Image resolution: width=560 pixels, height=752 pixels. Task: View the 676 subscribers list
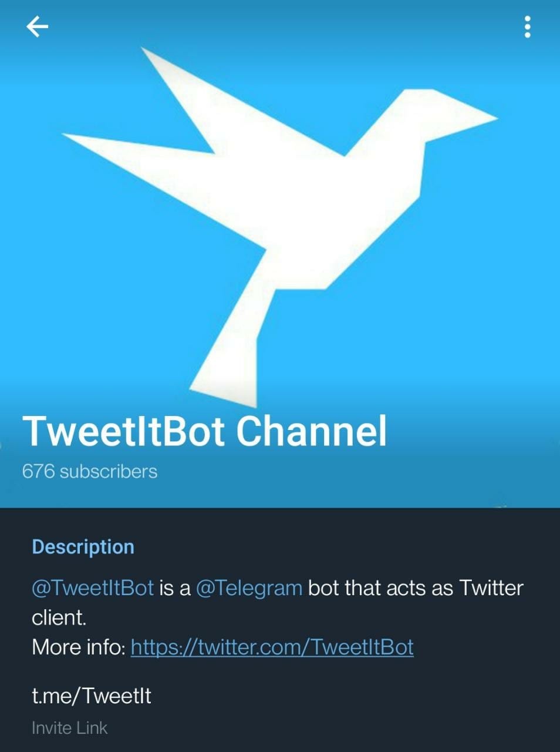(90, 471)
